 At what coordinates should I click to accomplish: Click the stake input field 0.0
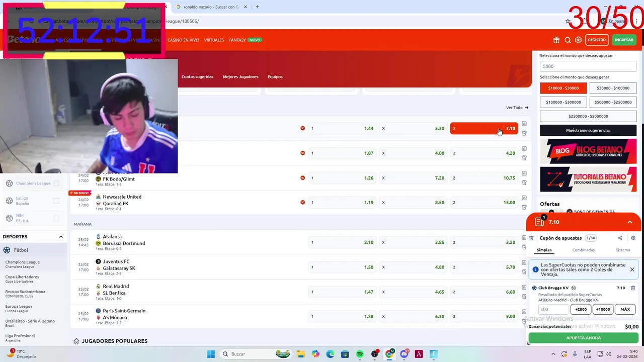click(553, 310)
